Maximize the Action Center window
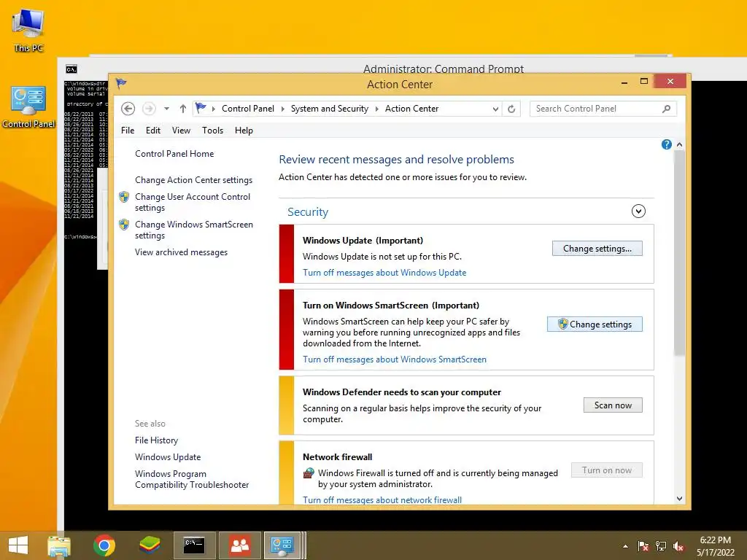Viewport: 747px width, 560px height. pos(644,82)
